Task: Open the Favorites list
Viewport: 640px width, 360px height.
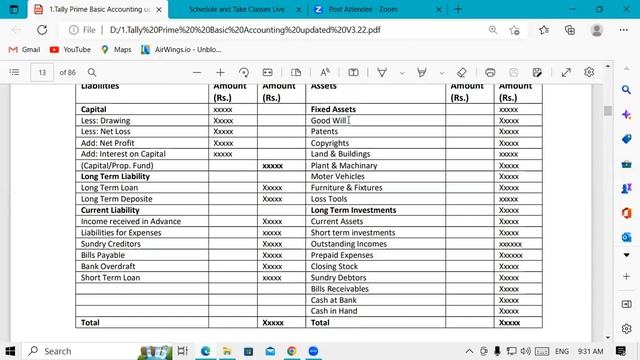Action: (544, 30)
